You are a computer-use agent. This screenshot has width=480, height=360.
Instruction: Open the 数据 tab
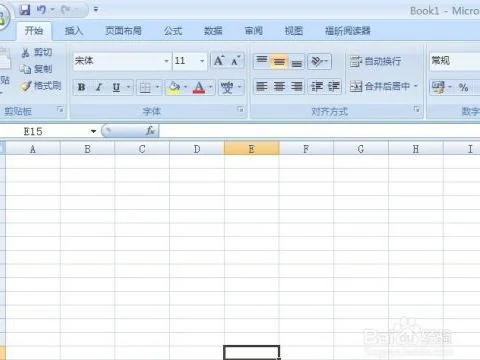point(213,31)
